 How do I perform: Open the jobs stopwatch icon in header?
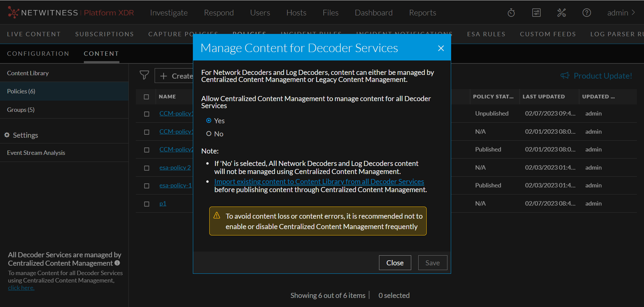point(511,12)
